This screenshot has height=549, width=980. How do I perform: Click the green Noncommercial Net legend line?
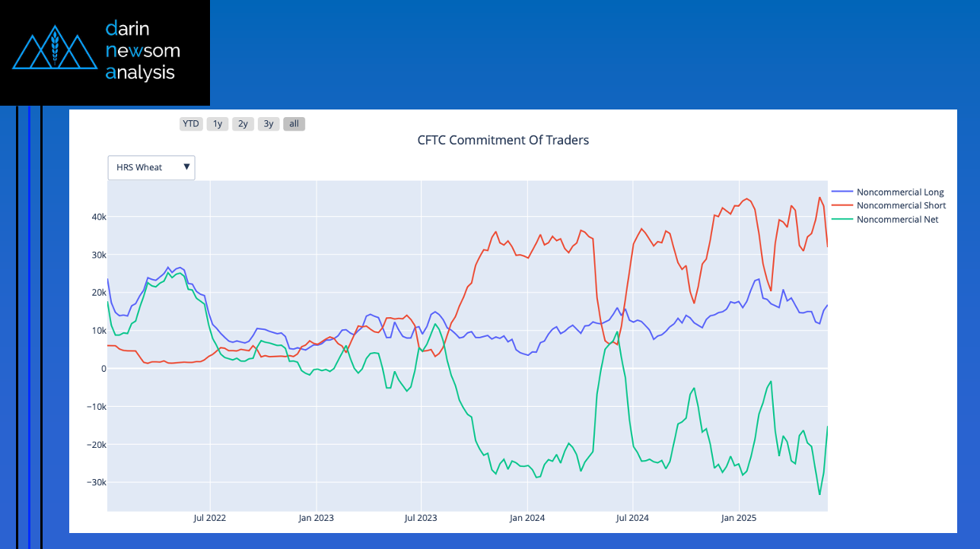[842, 219]
